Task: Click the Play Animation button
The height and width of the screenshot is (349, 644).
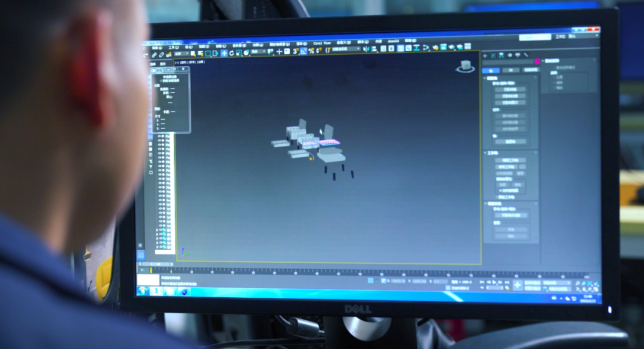Action: click(494, 282)
